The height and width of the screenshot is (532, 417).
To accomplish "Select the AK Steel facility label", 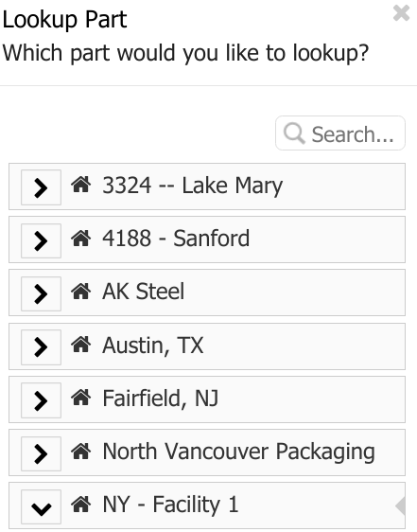I will pyautogui.click(x=143, y=292).
